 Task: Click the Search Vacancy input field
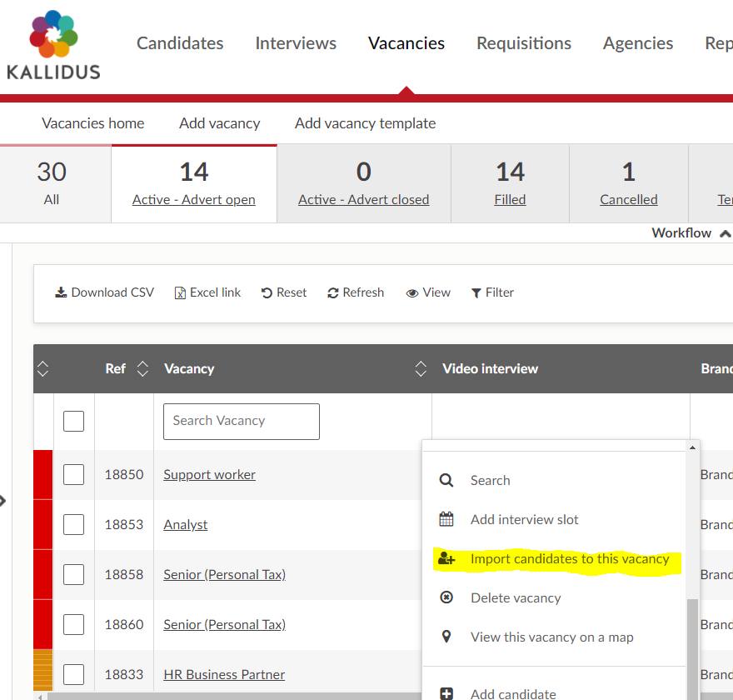241,421
